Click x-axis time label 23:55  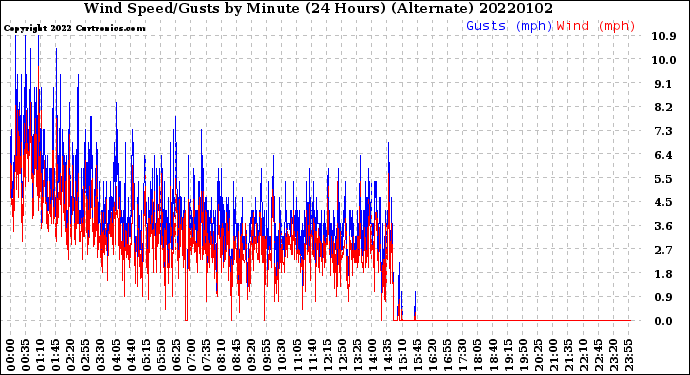click(x=628, y=355)
